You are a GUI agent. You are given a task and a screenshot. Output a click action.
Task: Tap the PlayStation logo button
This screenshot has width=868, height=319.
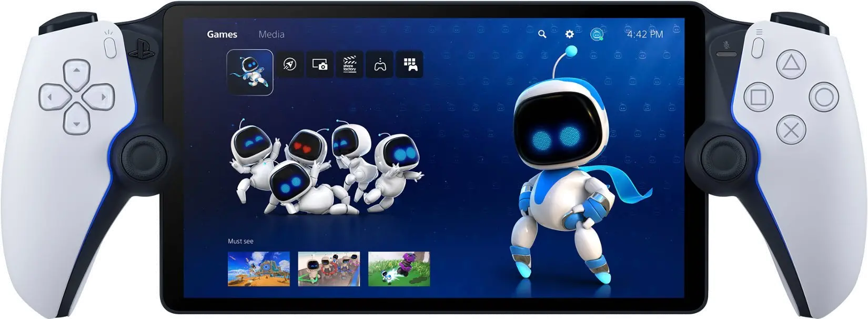[x=141, y=52]
